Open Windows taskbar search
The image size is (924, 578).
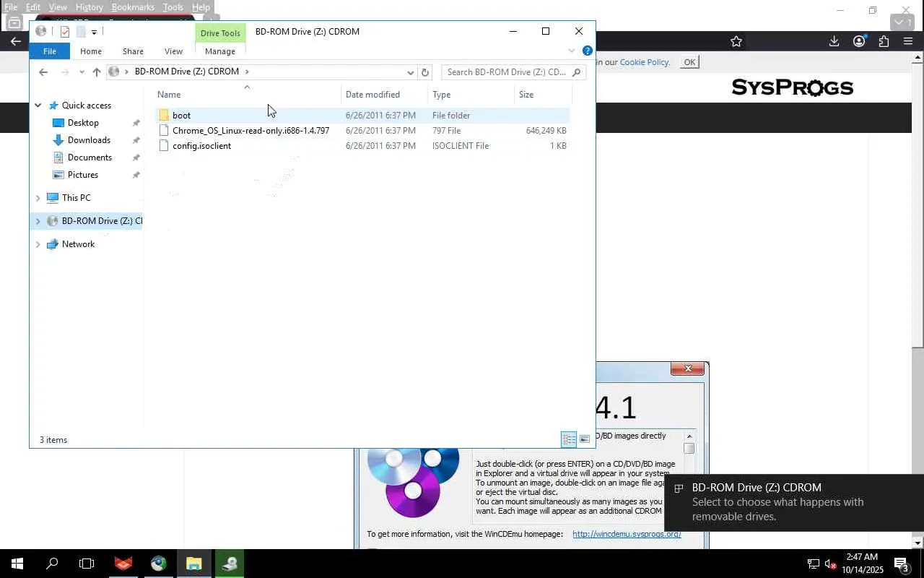pos(52,564)
